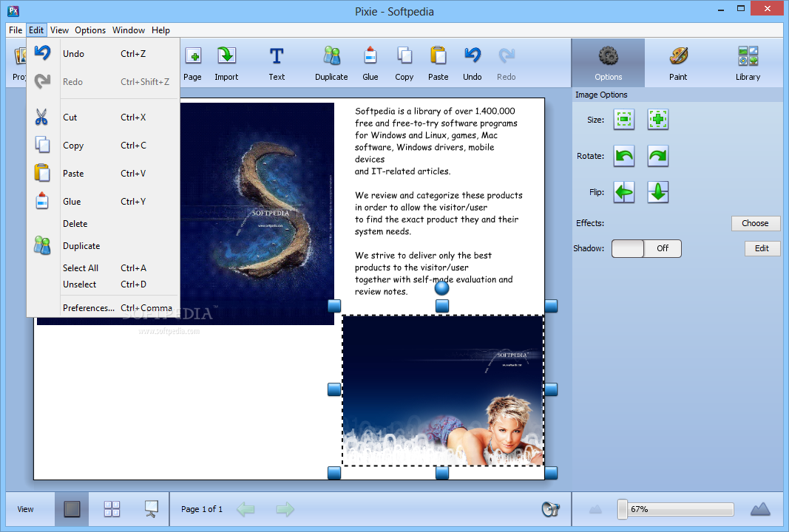Click the Softpedia description text block
The image size is (789, 532).
(x=438, y=201)
